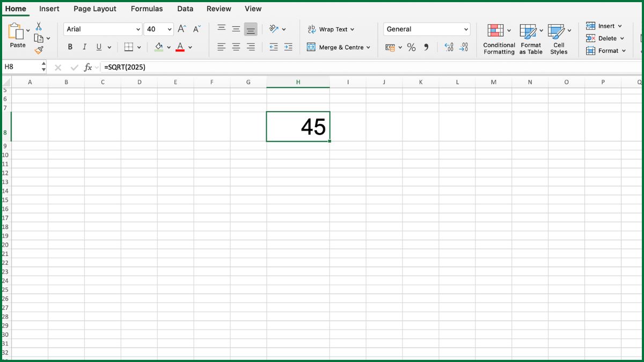
Task: Open the Data ribbon tab
Action: [x=185, y=9]
